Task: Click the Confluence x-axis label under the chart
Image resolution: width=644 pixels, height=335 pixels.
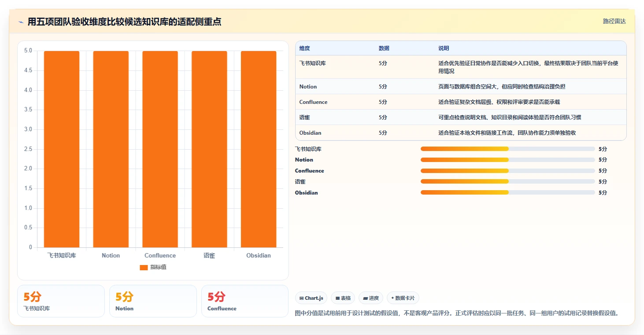Action: [x=160, y=255]
